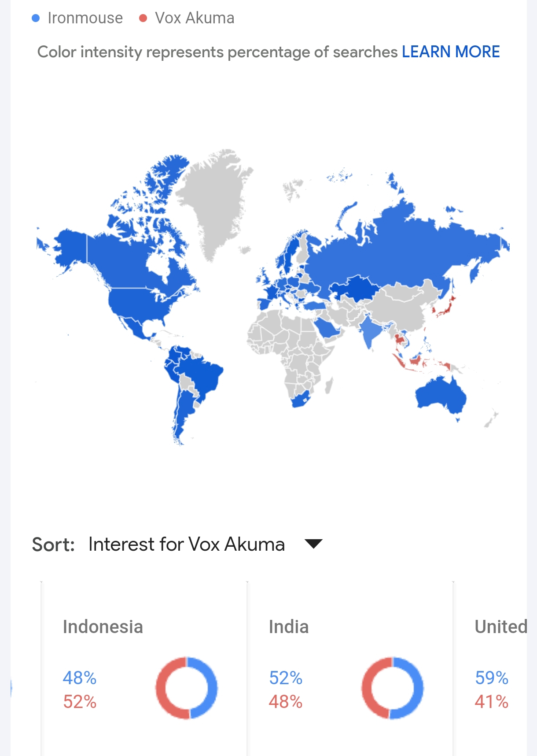The width and height of the screenshot is (537, 756).
Task: Click Indonesia's donut chart
Action: pos(186,688)
